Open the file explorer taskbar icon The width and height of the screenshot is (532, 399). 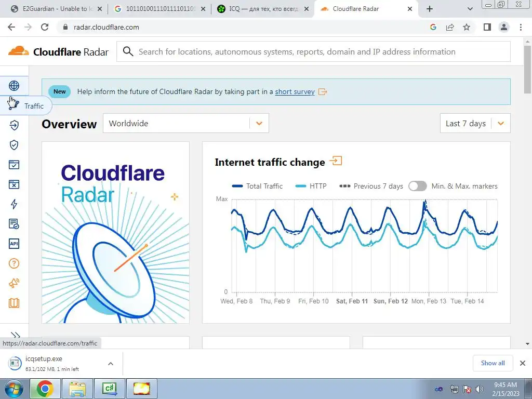pyautogui.click(x=78, y=389)
